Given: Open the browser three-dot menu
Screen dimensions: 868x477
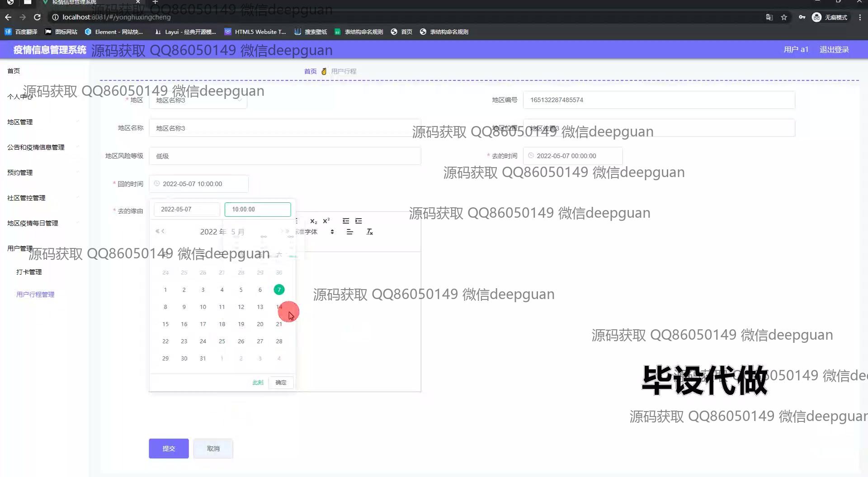Looking at the screenshot, I should 860,17.
